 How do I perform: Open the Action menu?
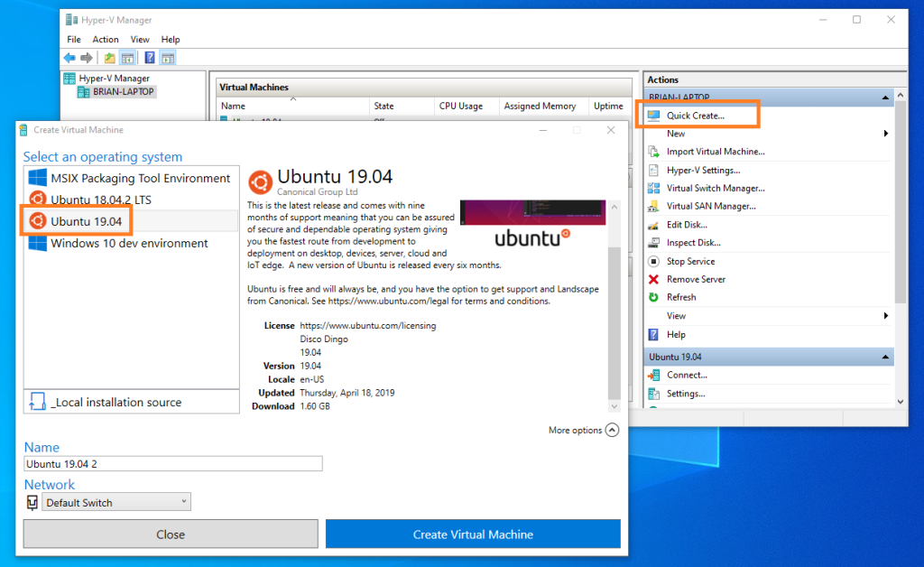106,39
